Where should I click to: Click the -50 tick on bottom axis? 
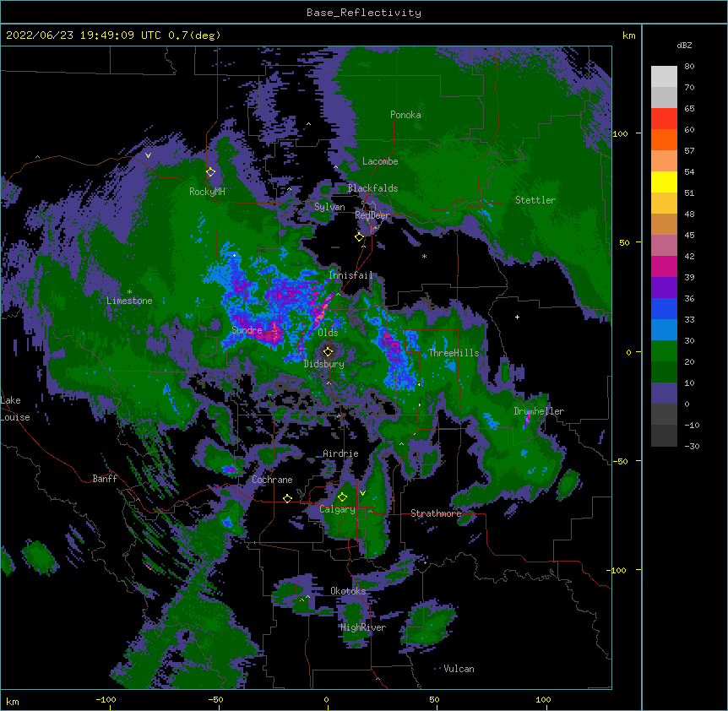(215, 699)
